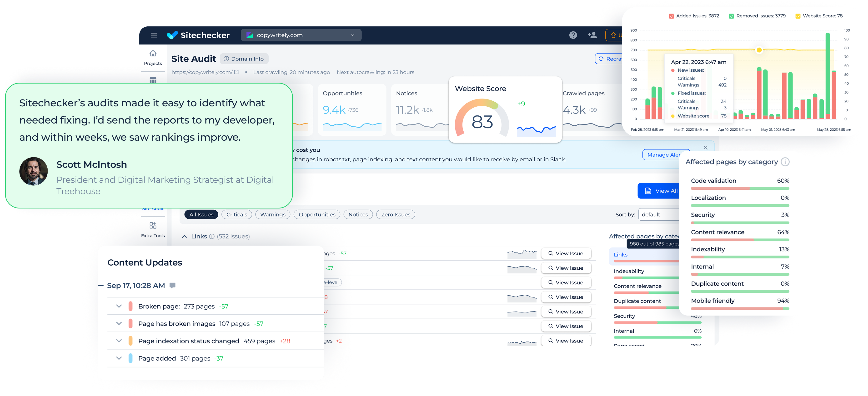Click the info icon next to Links heading
The image size is (868, 396).
point(212,236)
